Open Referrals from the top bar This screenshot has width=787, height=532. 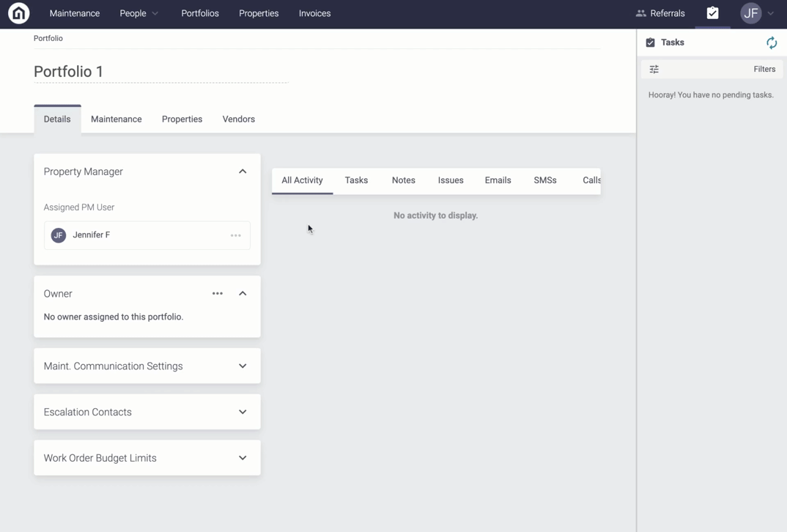click(x=660, y=13)
